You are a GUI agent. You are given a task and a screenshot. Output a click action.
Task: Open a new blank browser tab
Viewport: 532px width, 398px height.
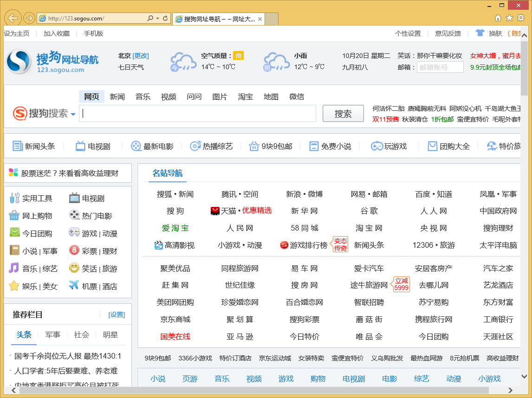272,19
